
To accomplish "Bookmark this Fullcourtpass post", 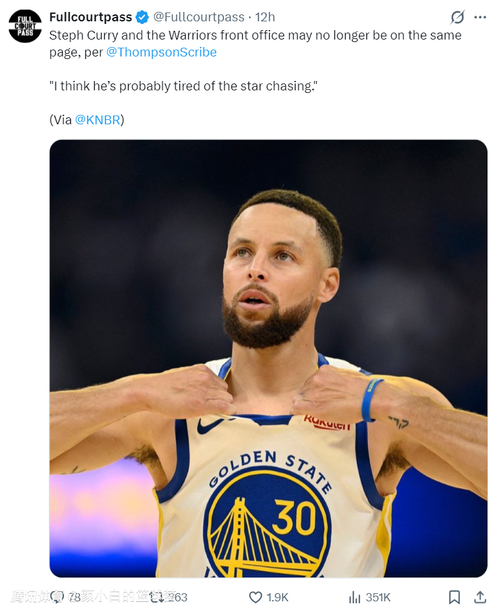I will 454,597.
